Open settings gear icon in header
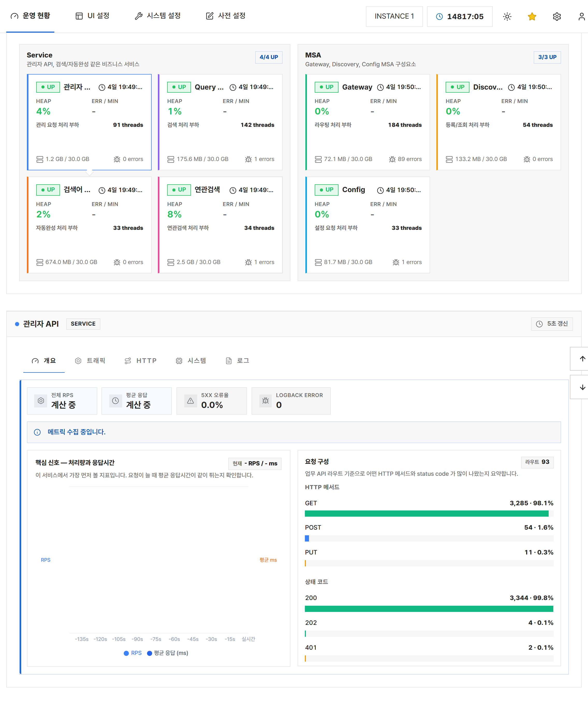The image size is (588, 702). [557, 16]
